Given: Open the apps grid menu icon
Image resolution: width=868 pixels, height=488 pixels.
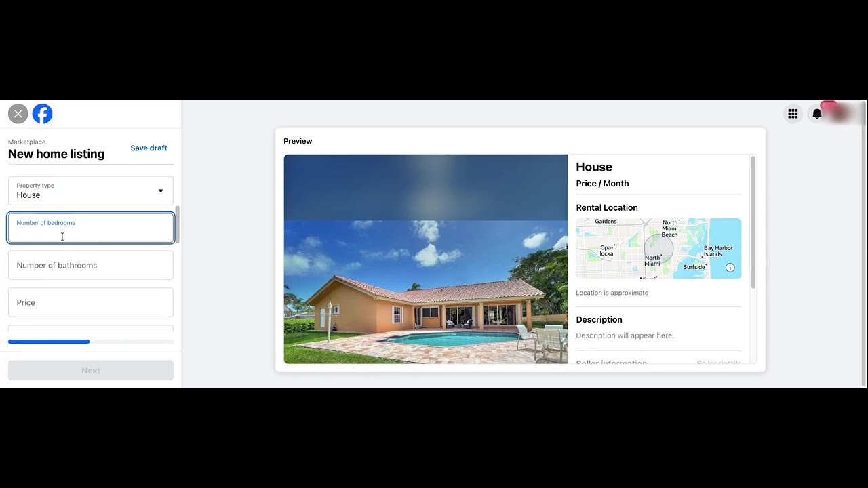Looking at the screenshot, I should [x=793, y=114].
